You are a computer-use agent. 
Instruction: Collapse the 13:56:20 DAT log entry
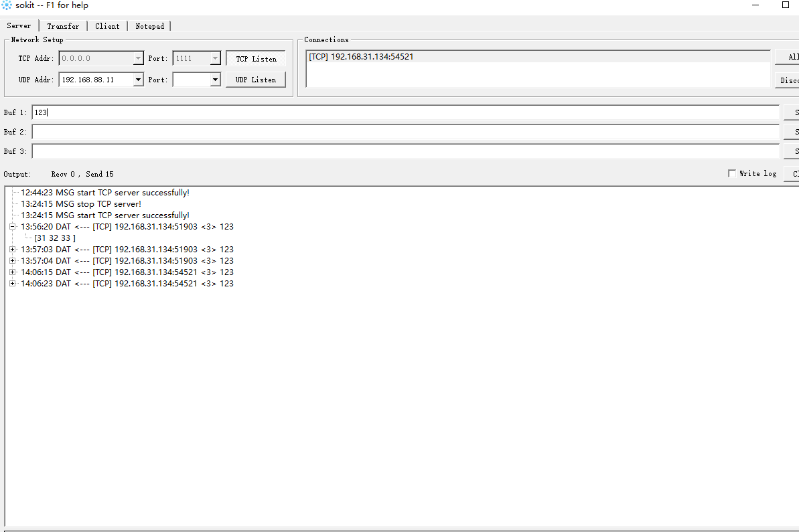pos(12,226)
